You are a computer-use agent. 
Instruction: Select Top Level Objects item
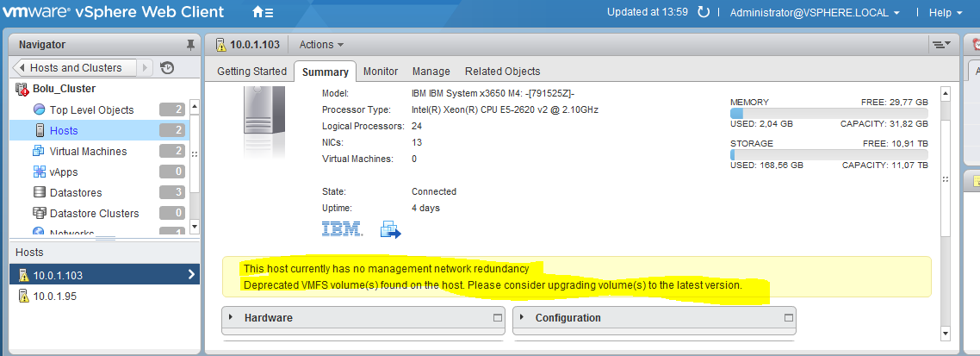click(x=99, y=109)
